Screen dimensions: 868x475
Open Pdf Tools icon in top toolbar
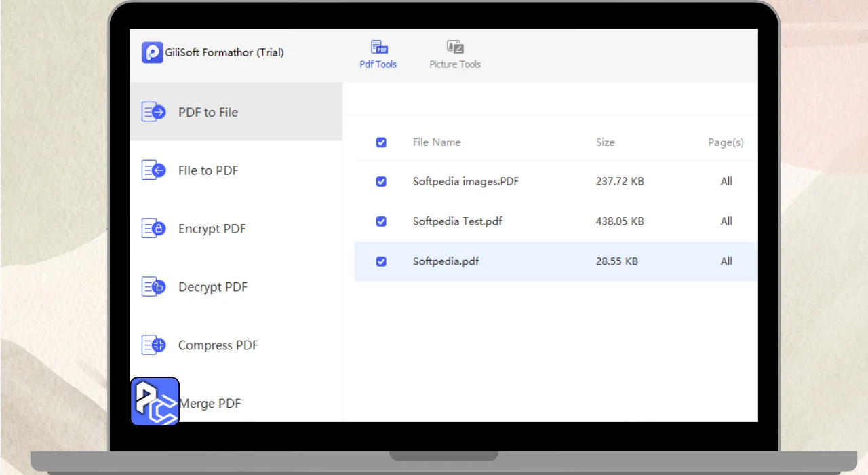[378, 47]
